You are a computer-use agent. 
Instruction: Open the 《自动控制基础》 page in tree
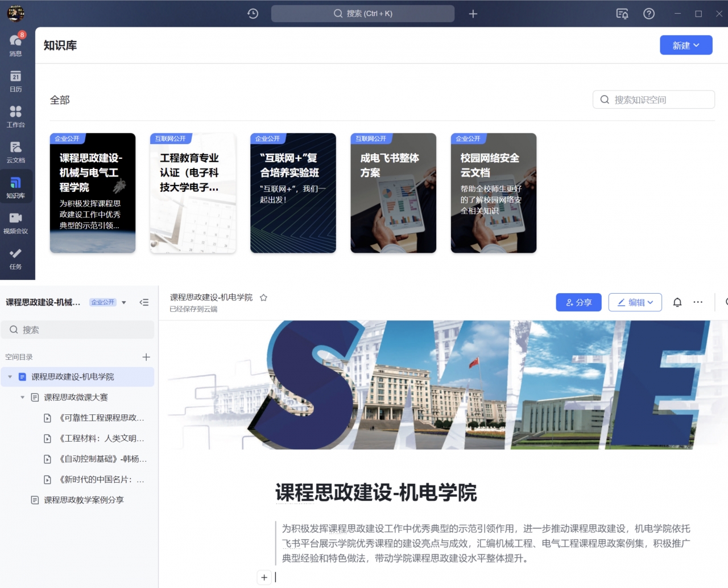click(x=102, y=459)
